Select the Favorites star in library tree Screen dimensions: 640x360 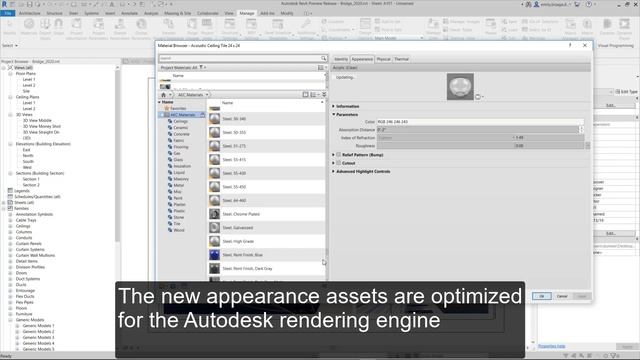tap(167, 109)
